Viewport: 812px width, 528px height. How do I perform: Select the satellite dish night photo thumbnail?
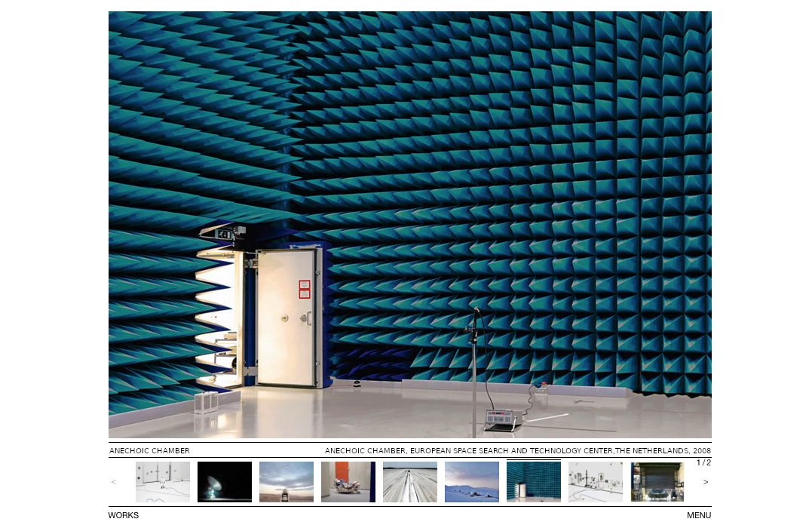(x=224, y=481)
